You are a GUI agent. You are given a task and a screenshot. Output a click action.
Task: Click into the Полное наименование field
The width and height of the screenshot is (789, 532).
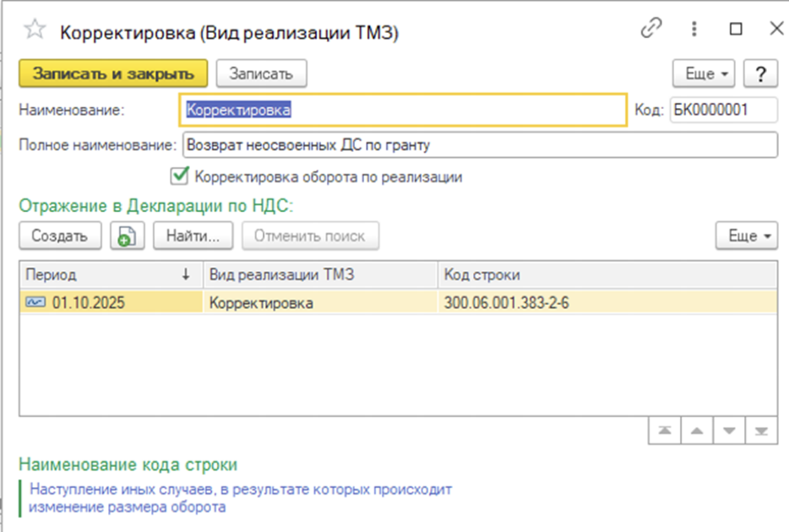478,144
